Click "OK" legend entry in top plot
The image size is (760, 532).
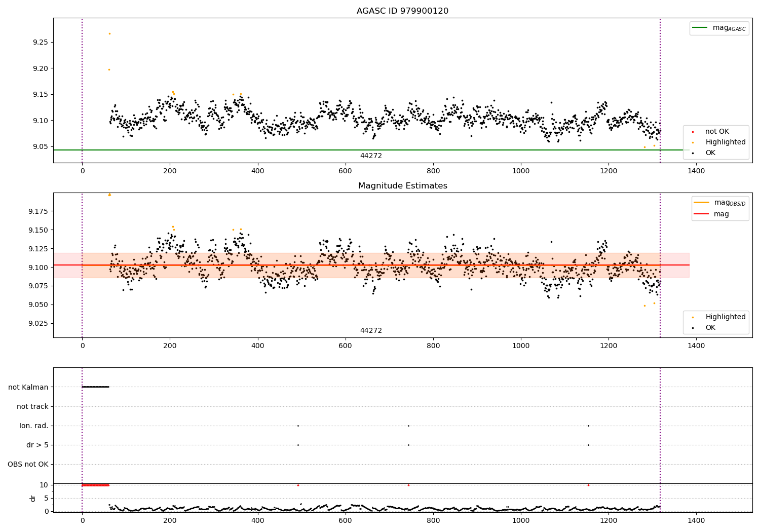[710, 153]
